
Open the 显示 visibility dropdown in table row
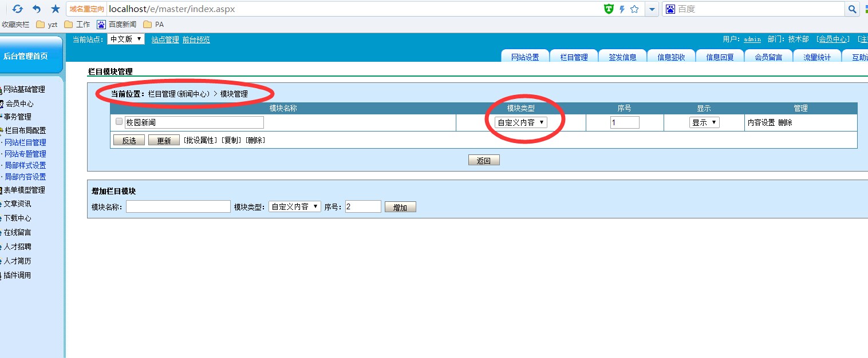704,122
